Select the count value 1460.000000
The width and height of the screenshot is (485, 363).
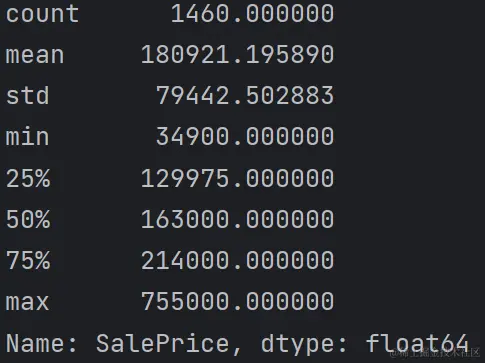click(252, 14)
